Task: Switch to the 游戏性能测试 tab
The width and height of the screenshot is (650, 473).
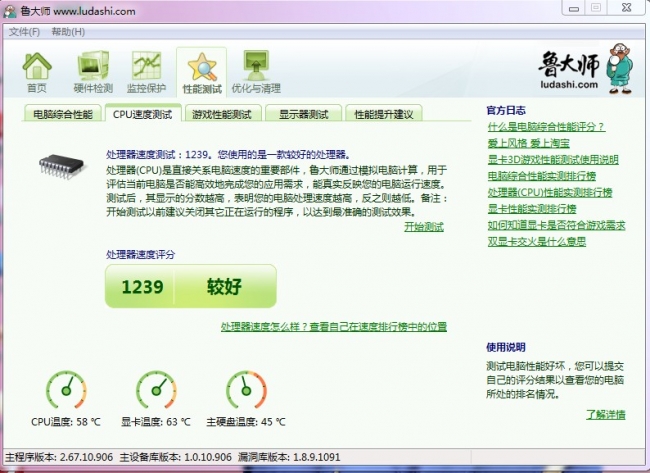Action: click(x=221, y=114)
